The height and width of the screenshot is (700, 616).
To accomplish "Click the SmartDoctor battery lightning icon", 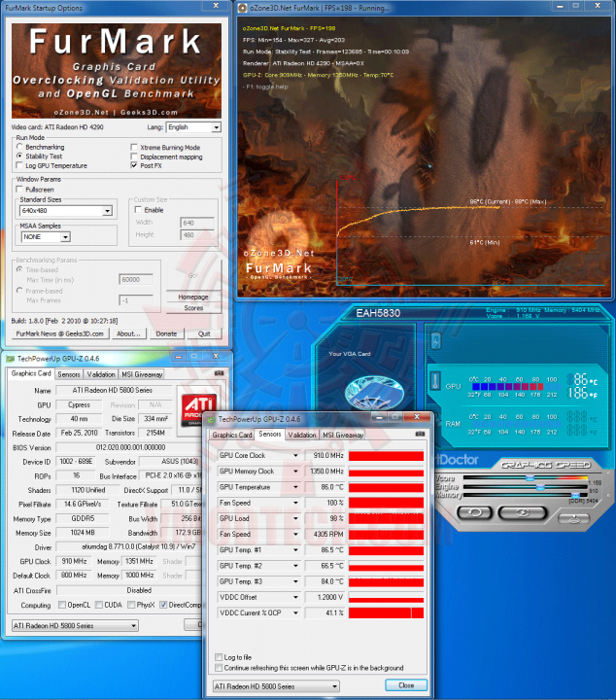I will coord(435,341).
